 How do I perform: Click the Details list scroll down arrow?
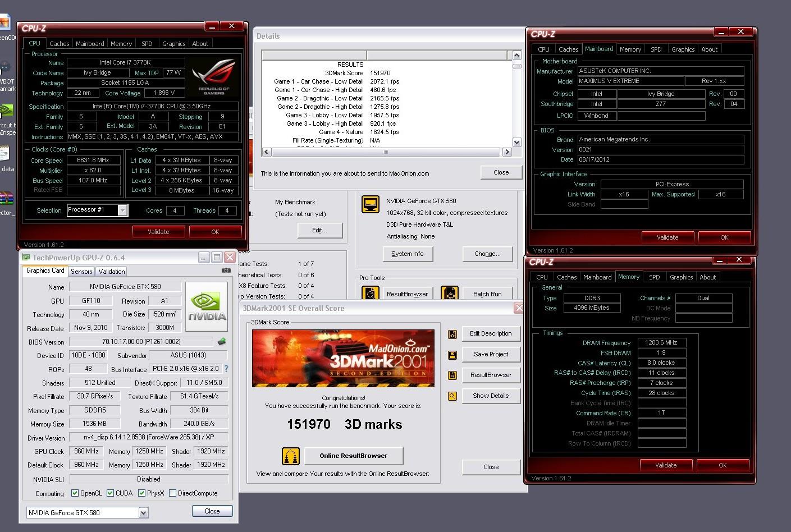(x=516, y=142)
